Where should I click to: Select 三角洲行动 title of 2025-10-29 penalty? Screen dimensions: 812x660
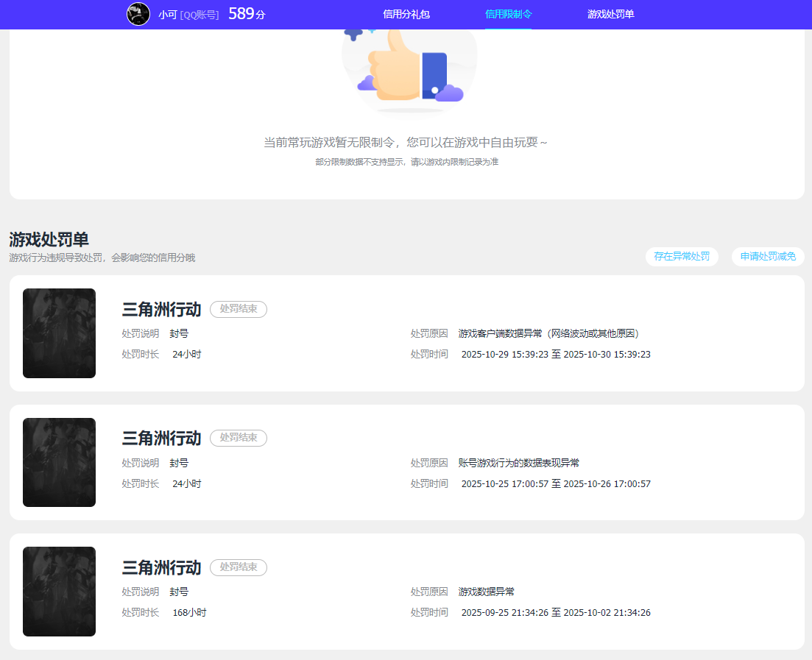(x=161, y=309)
